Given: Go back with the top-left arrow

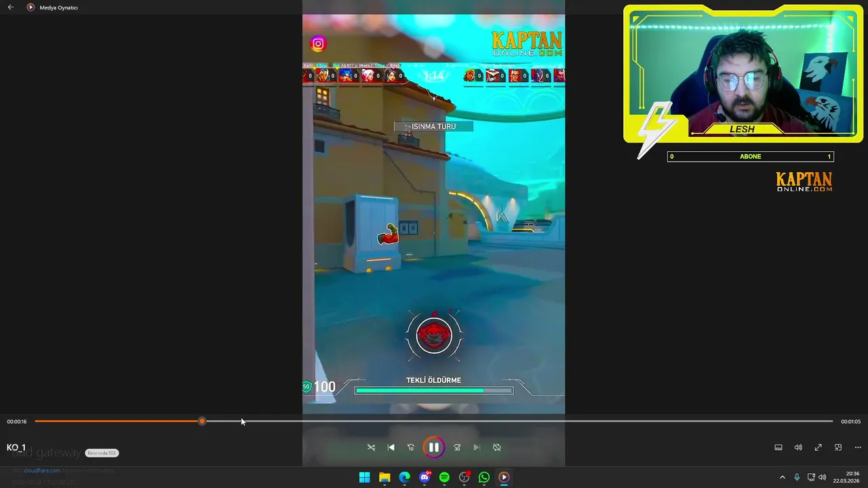Looking at the screenshot, I should pos(10,7).
